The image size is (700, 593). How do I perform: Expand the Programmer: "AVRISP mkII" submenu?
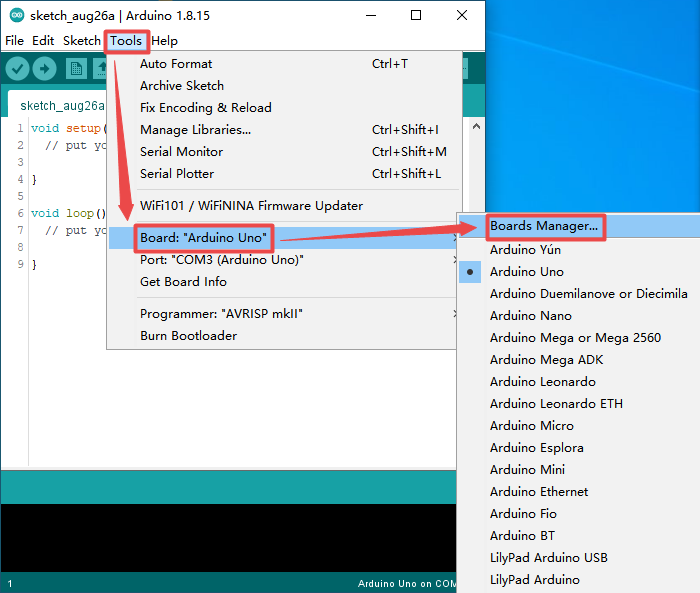(x=283, y=314)
